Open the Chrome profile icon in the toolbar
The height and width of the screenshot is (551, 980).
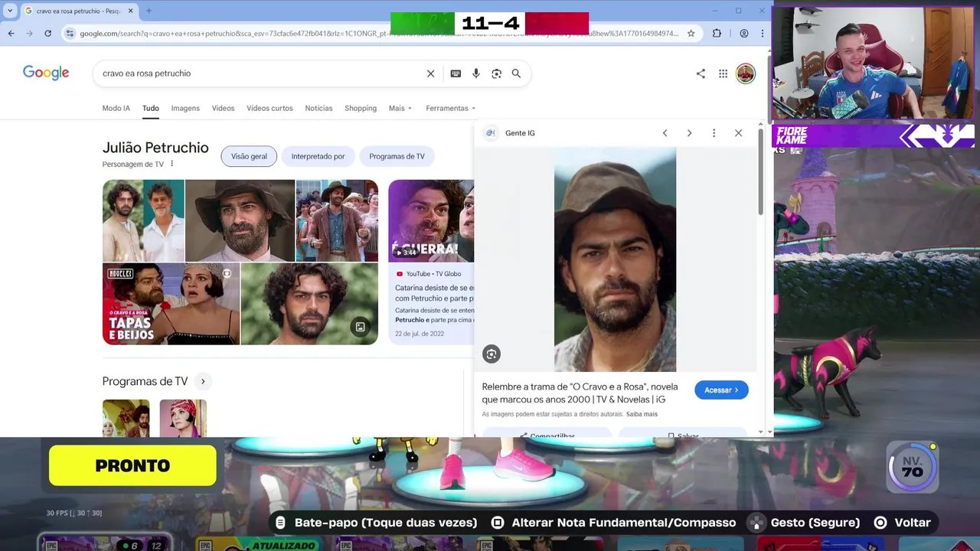click(743, 34)
